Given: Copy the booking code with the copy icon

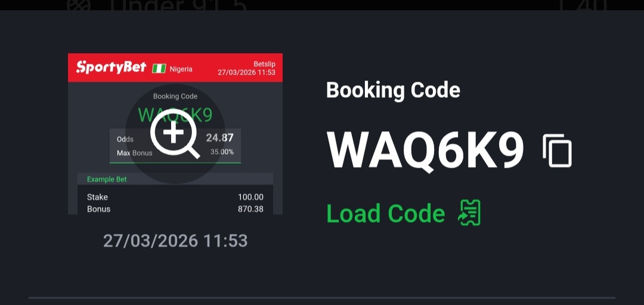Looking at the screenshot, I should click(557, 150).
